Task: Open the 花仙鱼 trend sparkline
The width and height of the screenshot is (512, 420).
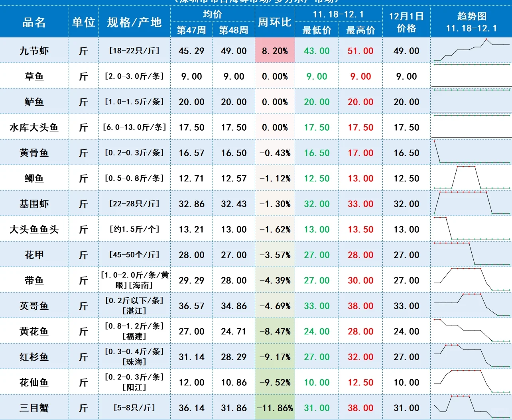Action: (x=471, y=382)
